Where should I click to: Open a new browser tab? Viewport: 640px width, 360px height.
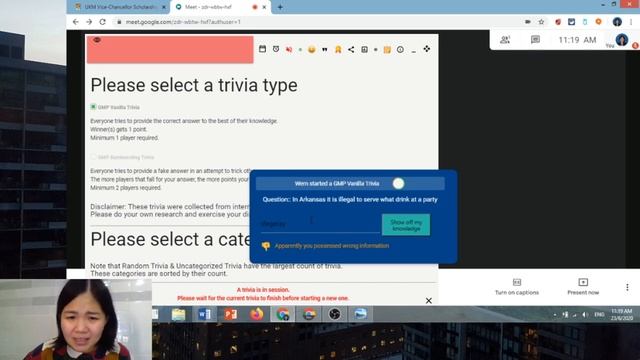pyautogui.click(x=280, y=7)
